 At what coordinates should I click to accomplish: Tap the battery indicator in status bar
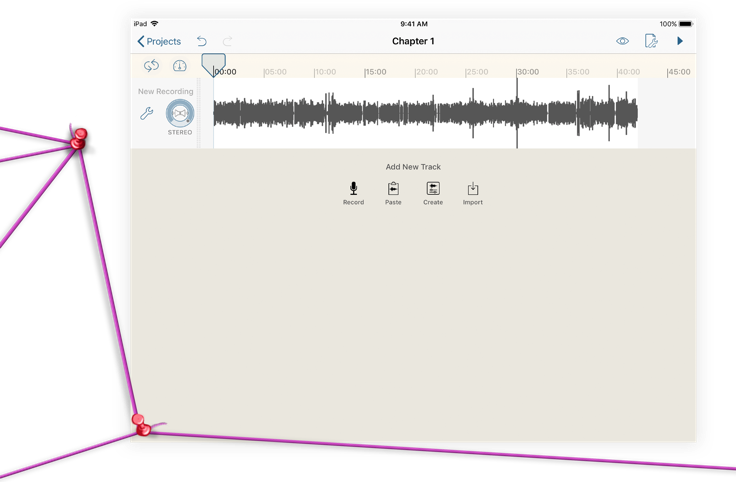tap(685, 24)
